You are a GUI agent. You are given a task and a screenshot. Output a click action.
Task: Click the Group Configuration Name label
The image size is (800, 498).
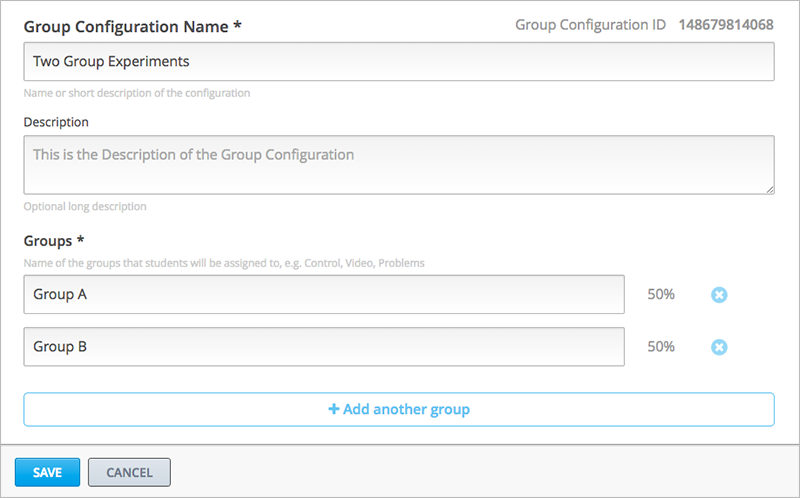(132, 25)
